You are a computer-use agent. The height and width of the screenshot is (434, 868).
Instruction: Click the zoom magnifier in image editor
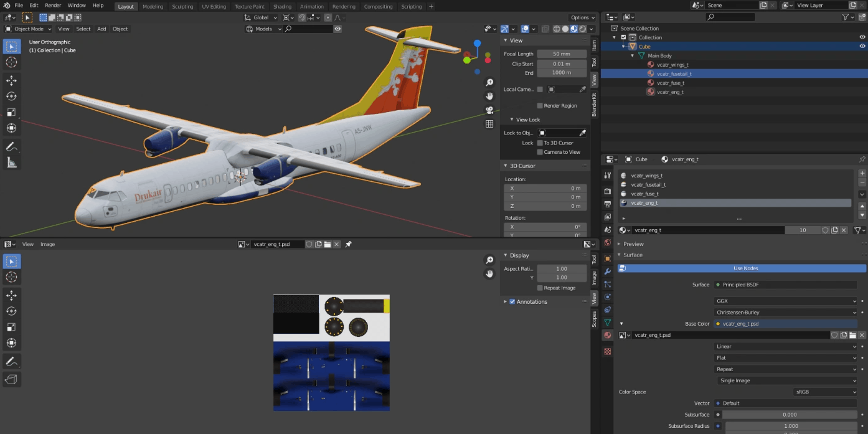[490, 260]
